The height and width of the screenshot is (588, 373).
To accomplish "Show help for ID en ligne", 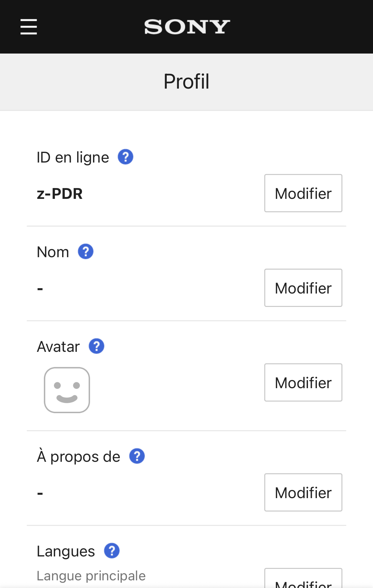I will click(x=126, y=157).
